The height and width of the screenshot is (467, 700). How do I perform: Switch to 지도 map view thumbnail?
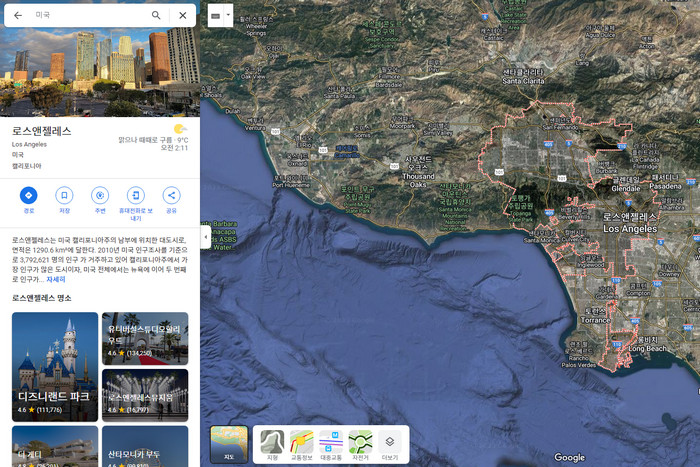click(x=229, y=444)
